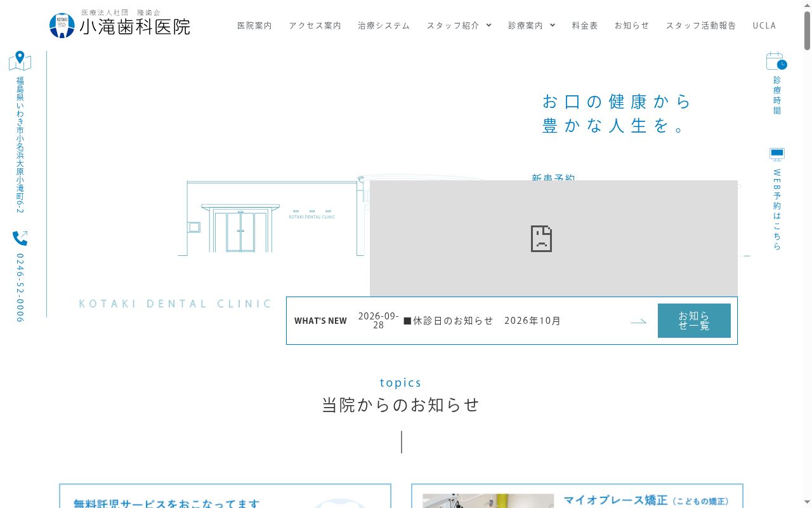The width and height of the screenshot is (812, 508).
Task: Open the 無料託児サービス topic card
Action: point(225,496)
